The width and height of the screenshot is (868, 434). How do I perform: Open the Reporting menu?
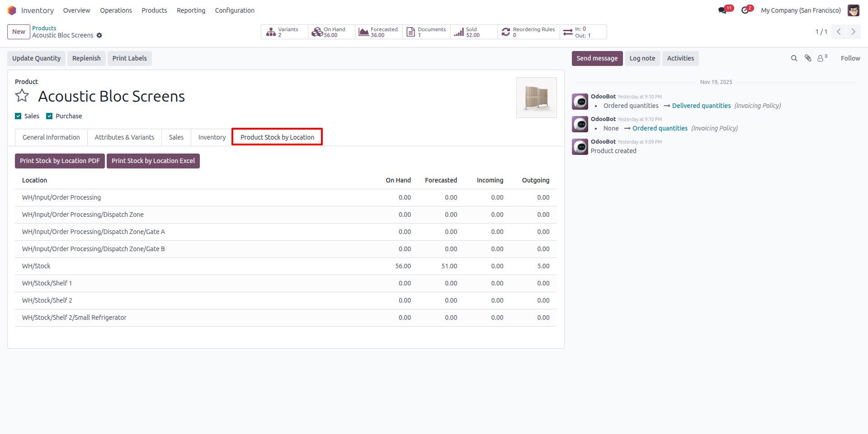point(191,10)
